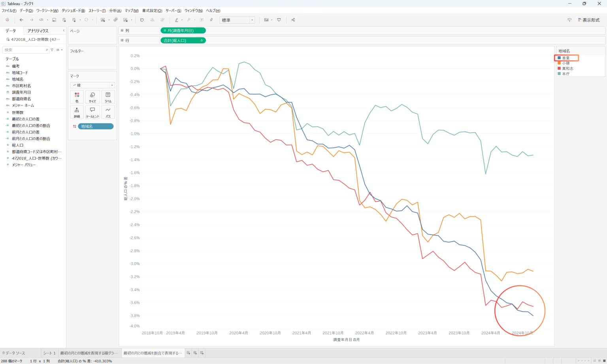Viewport: 607px width, 364px height.
Task: Open the 分析(A) menu
Action: pos(115,11)
